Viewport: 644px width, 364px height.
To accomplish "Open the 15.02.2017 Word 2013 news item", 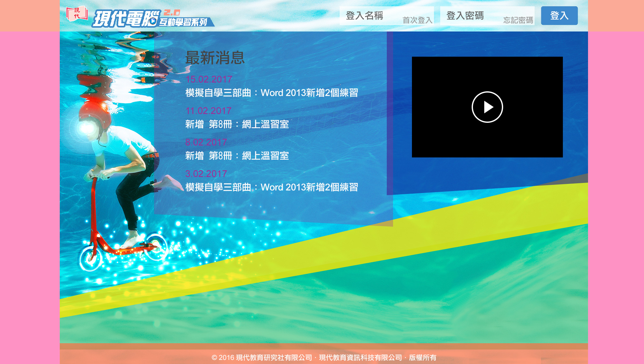I will [272, 93].
